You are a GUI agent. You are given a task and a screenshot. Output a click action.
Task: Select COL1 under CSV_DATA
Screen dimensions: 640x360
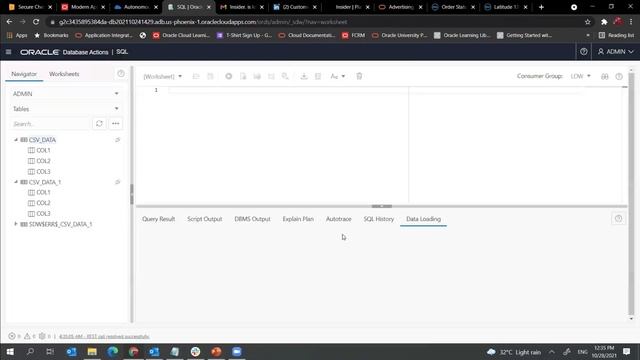point(43,151)
